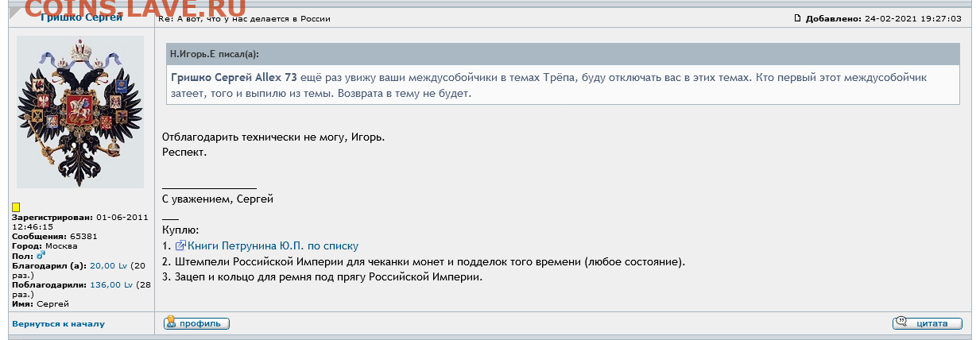
Task: Open the small post document icon near Добавлено
Action: 798,18
